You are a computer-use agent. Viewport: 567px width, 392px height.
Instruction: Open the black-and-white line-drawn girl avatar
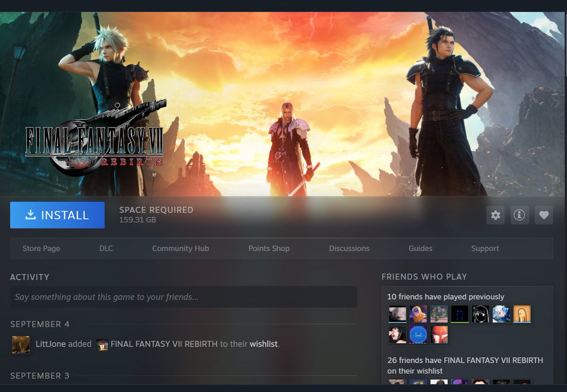[481, 314]
